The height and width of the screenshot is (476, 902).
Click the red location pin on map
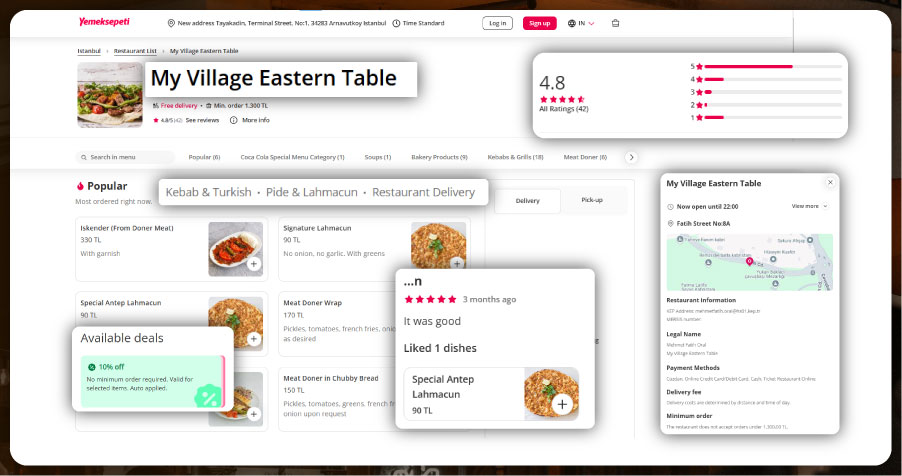point(750,261)
